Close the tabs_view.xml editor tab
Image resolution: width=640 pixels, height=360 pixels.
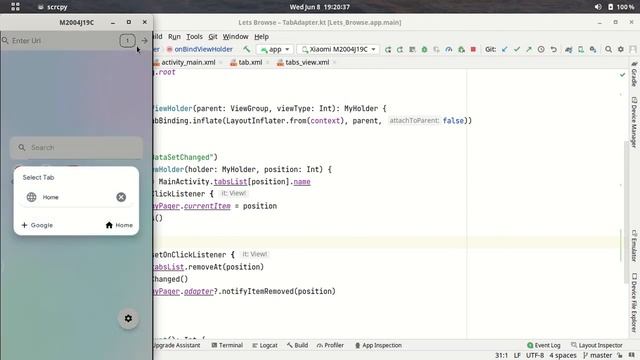point(334,62)
